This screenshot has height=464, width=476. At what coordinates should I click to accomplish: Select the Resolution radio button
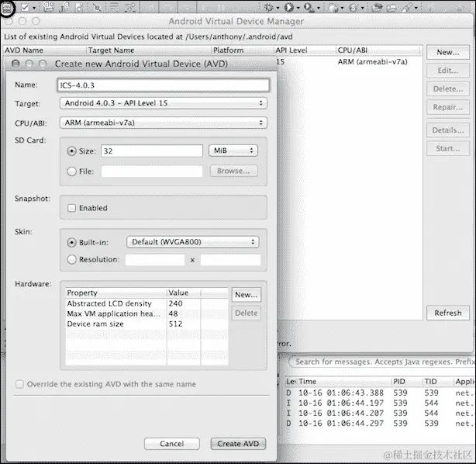(x=71, y=259)
